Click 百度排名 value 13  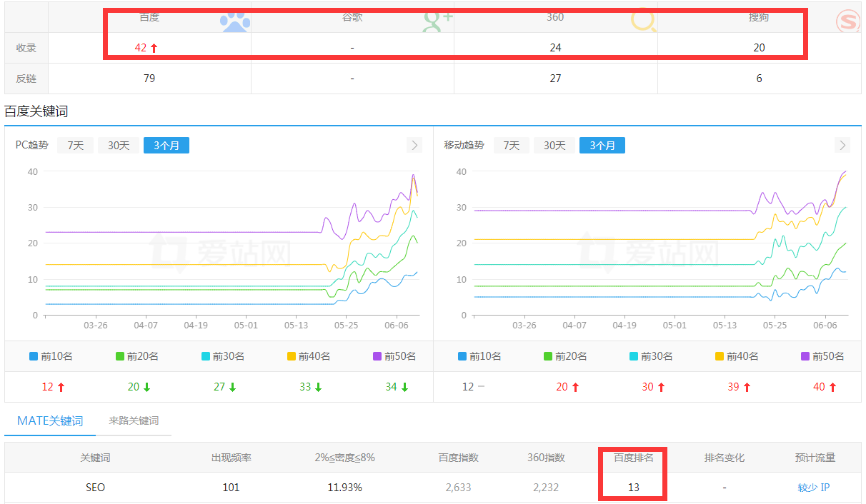tap(633, 488)
